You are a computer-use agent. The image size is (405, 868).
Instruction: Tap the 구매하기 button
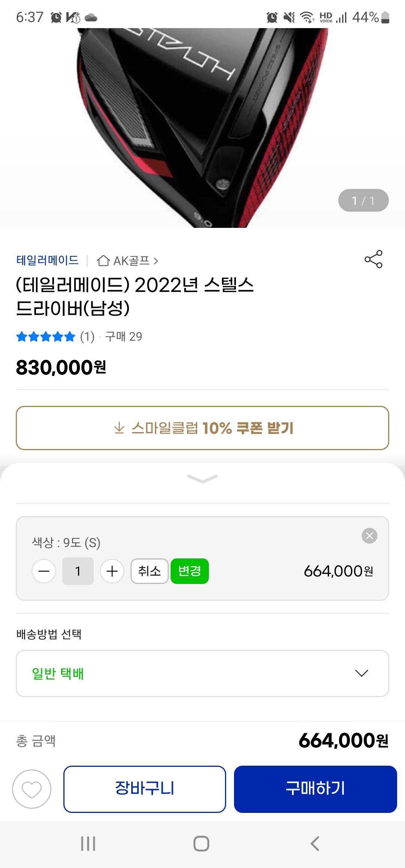point(315,789)
